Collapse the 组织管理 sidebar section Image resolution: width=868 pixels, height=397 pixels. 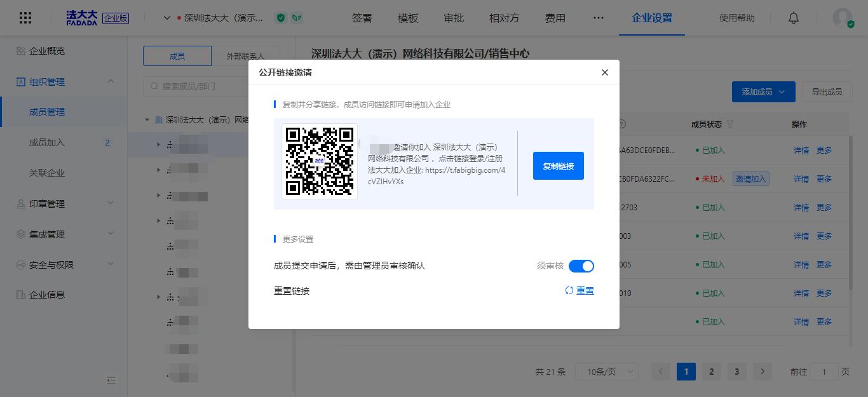pyautogui.click(x=111, y=81)
